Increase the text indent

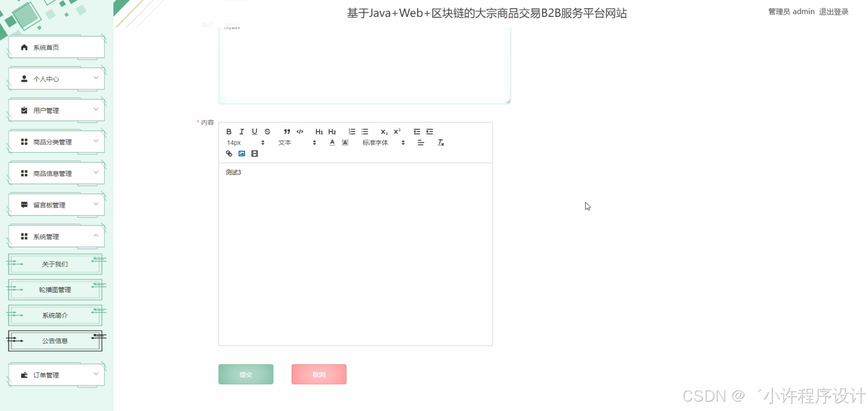pyautogui.click(x=430, y=132)
